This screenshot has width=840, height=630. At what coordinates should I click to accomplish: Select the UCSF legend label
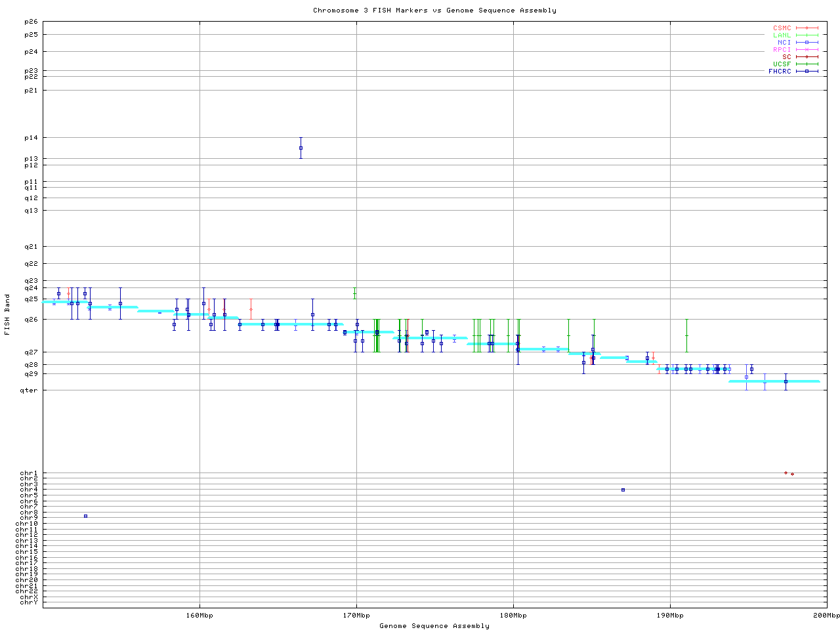pyautogui.click(x=782, y=64)
